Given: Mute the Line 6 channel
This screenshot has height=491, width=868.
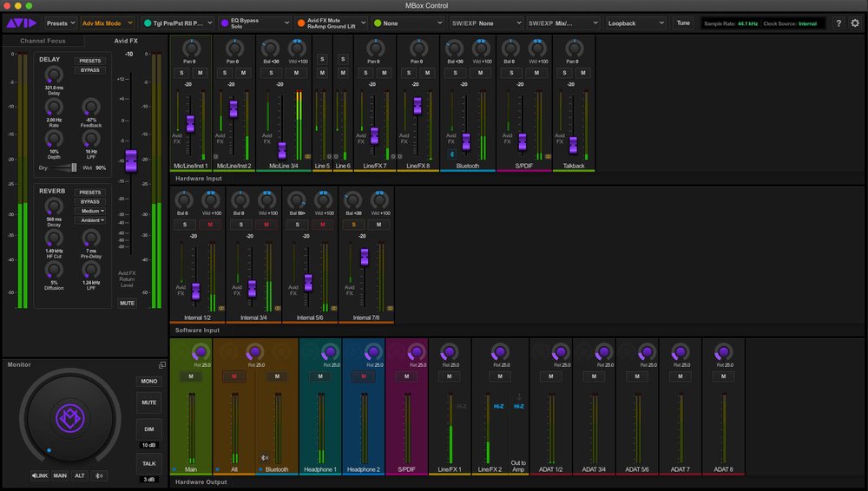Looking at the screenshot, I should click(x=343, y=73).
